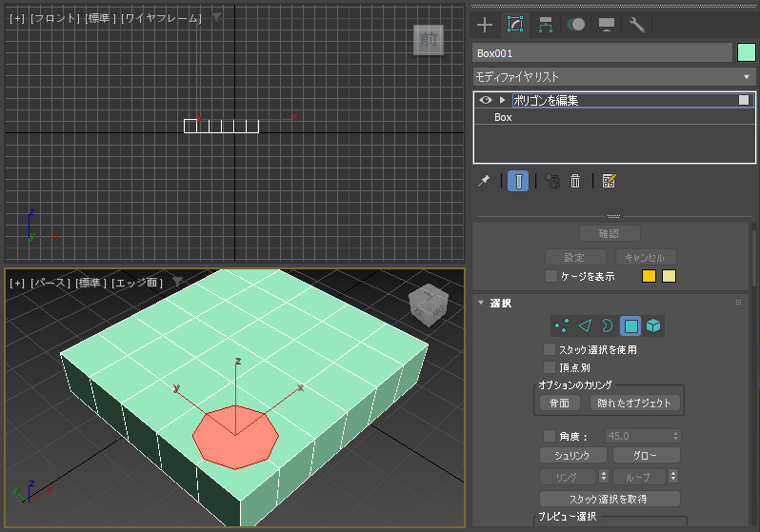The width and height of the screenshot is (760, 532).
Task: Switch to the Hierarchy panel tab
Action: 546,24
